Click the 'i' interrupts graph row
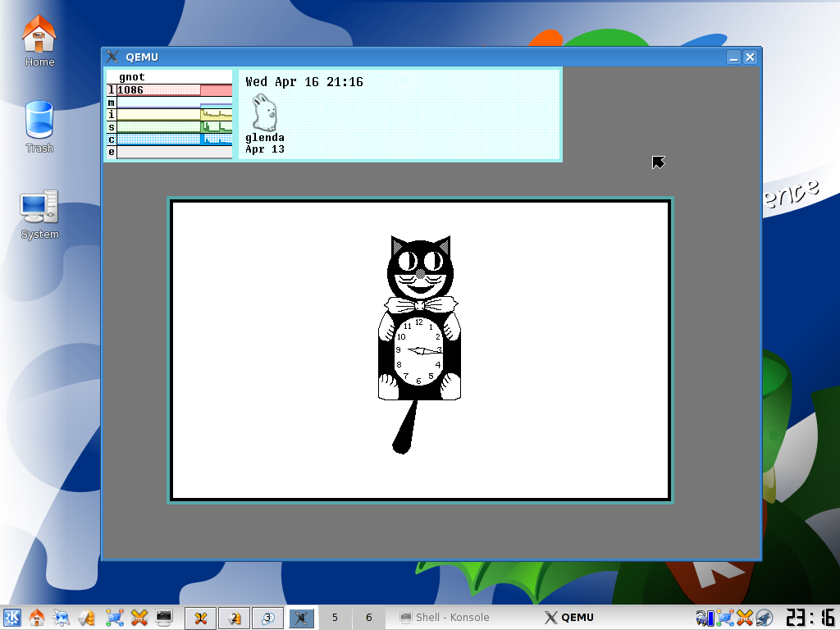 pyautogui.click(x=170, y=115)
